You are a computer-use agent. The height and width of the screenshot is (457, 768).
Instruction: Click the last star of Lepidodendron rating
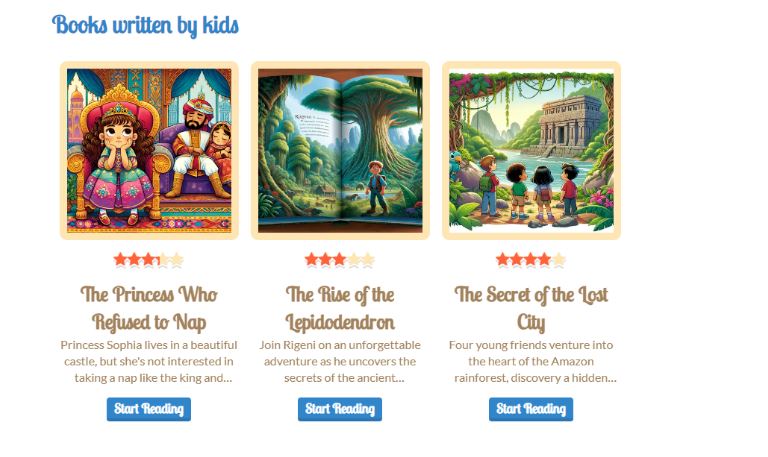point(367,259)
